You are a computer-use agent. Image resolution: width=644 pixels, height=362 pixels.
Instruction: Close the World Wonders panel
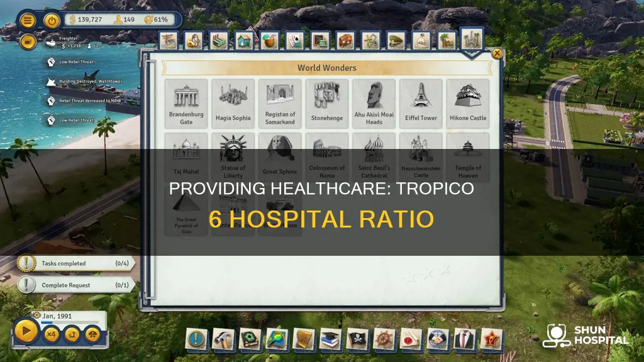[x=497, y=53]
